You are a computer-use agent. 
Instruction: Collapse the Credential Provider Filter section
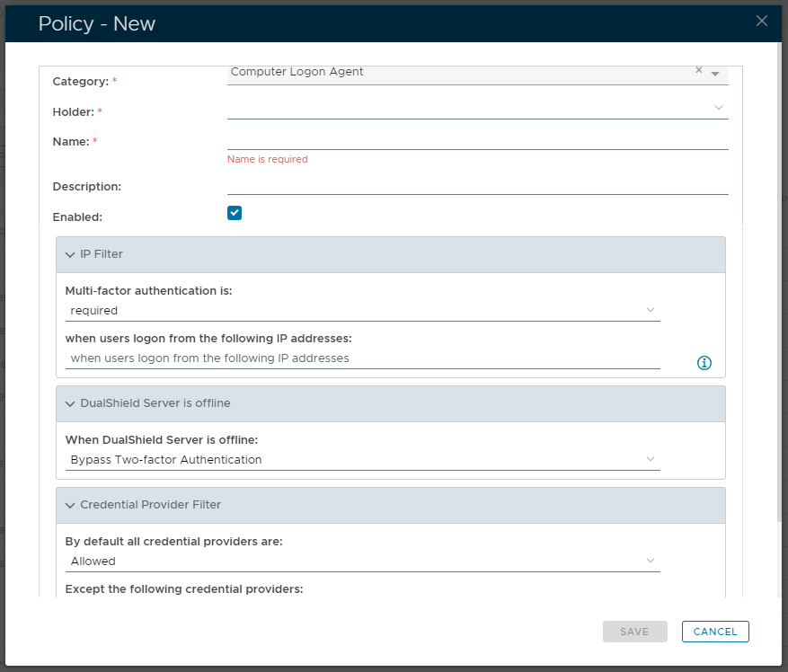click(70, 505)
